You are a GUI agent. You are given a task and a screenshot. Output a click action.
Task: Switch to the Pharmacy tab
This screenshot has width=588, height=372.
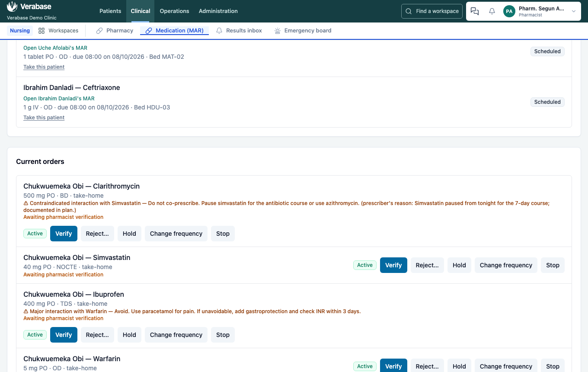115,31
